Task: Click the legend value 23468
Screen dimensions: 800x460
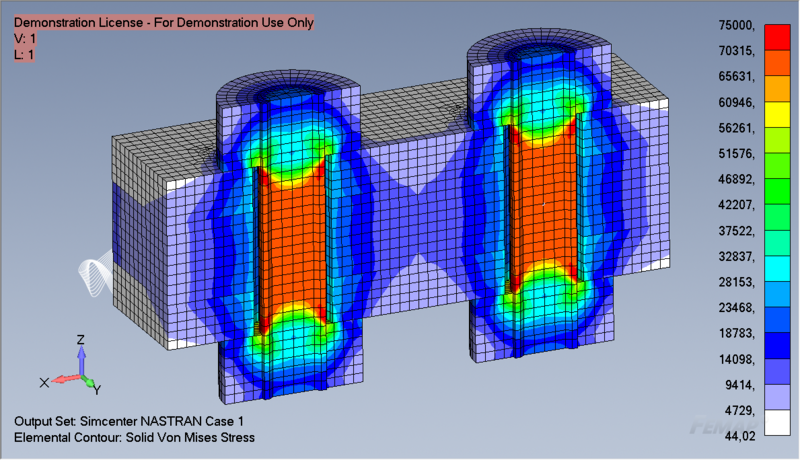Action: [736, 308]
